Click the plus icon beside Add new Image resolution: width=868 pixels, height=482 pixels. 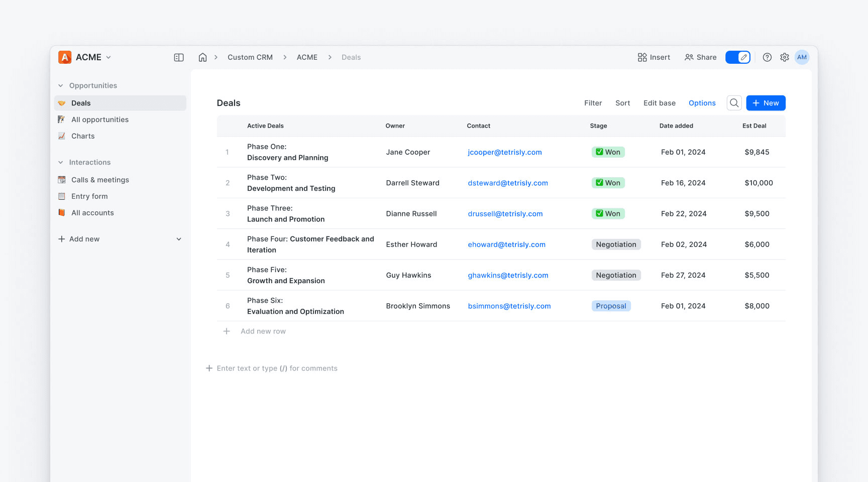62,239
